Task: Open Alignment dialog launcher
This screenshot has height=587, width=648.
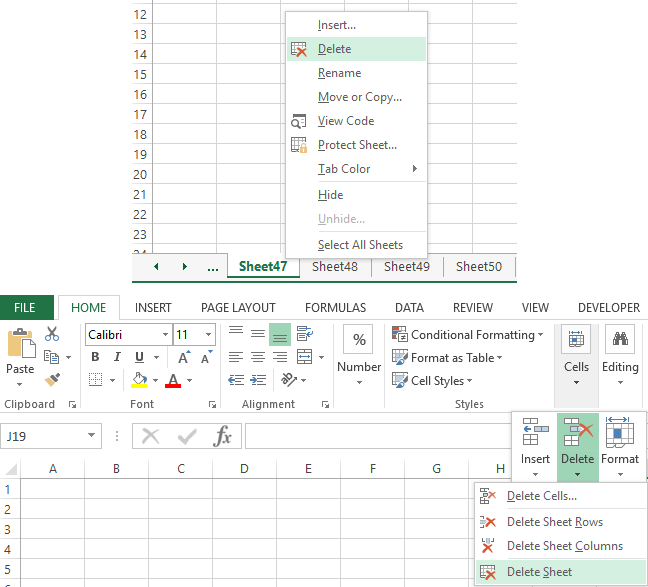Action: [325, 405]
